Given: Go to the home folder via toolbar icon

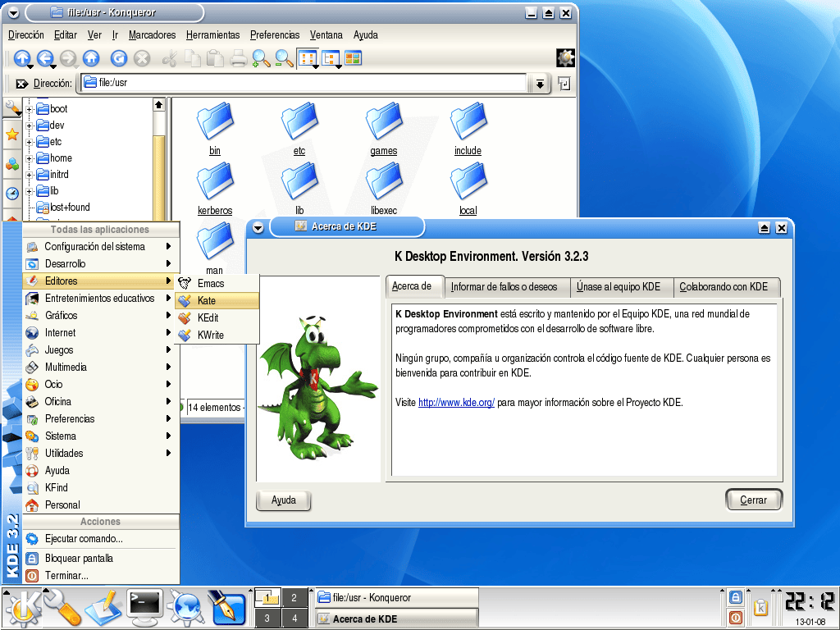Looking at the screenshot, I should click(x=90, y=58).
